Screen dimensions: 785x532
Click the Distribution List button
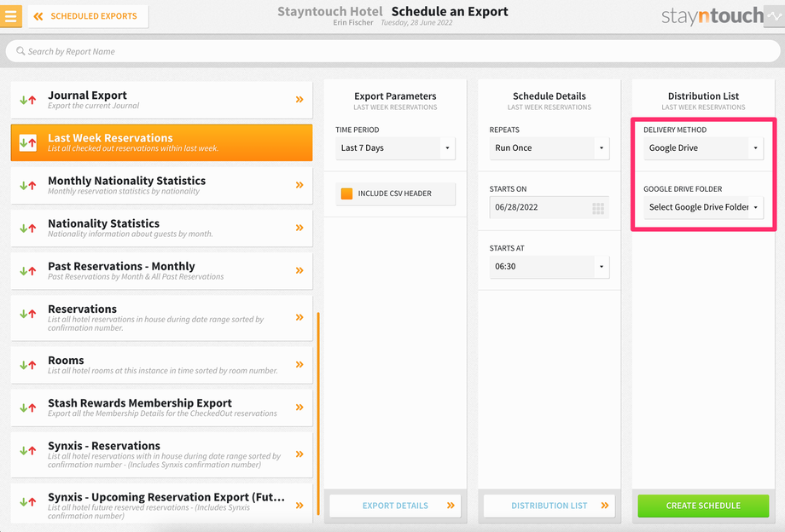[x=549, y=506]
